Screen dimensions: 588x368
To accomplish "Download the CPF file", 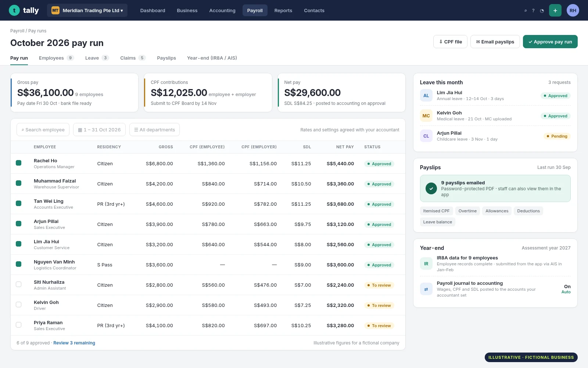I will tap(450, 42).
